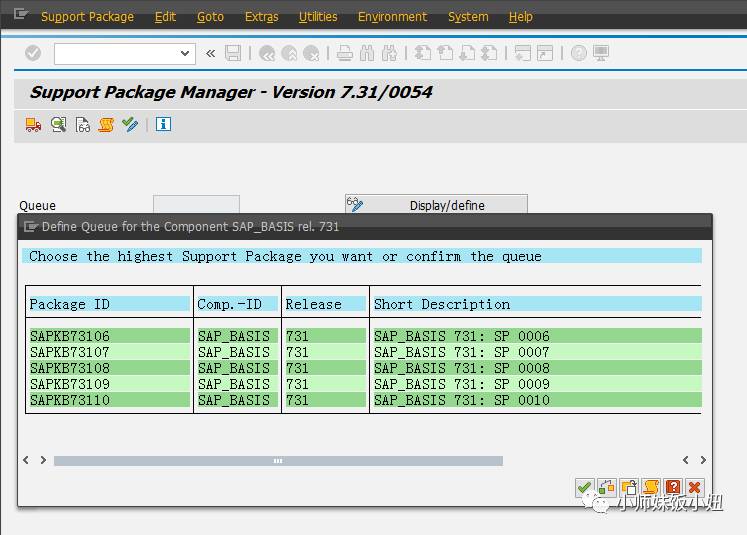Click the Previous Page icon
This screenshot has width=747, height=535.
pos(445,53)
